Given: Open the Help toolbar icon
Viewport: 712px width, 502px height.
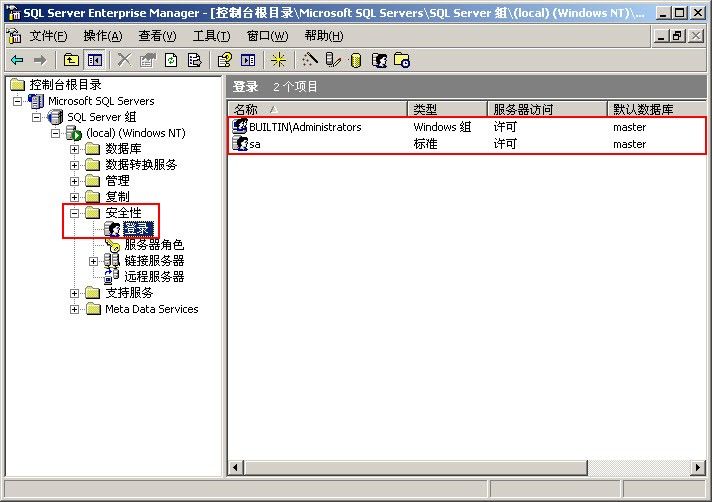Looking at the screenshot, I should [224, 60].
